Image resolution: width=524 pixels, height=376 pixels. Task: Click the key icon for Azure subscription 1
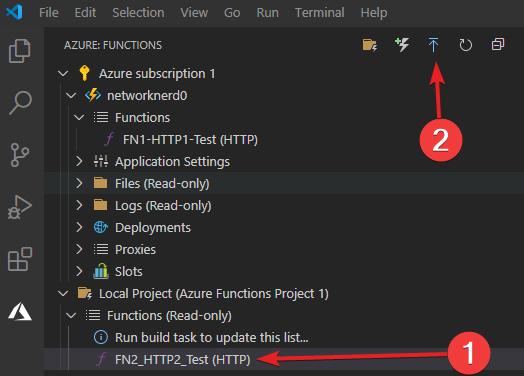(x=84, y=73)
